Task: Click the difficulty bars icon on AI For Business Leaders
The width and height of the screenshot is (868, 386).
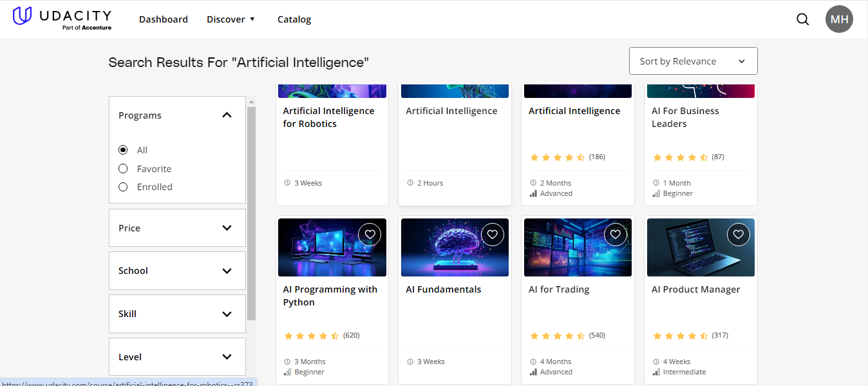Action: coord(658,193)
